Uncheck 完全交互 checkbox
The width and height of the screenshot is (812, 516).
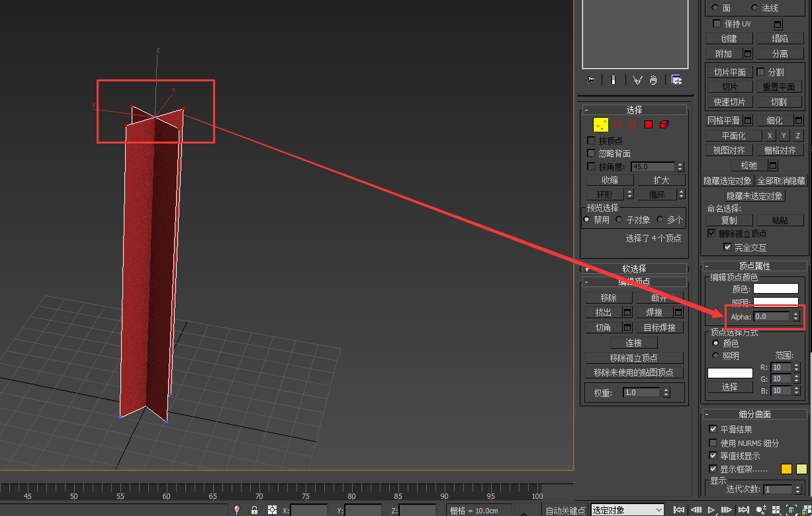point(728,247)
